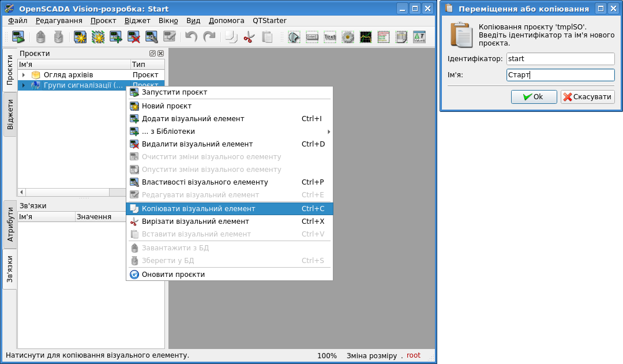
Task: Switch to the 'Віджети' side tab
Action: click(x=10, y=114)
